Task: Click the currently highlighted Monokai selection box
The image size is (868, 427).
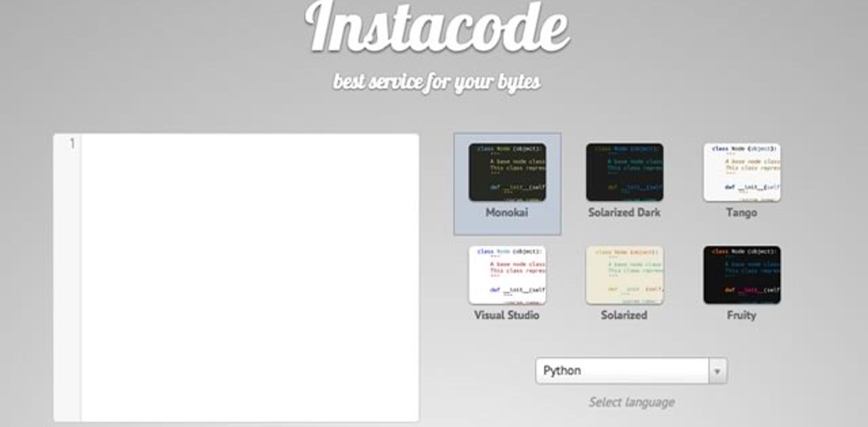Action: coord(507,183)
